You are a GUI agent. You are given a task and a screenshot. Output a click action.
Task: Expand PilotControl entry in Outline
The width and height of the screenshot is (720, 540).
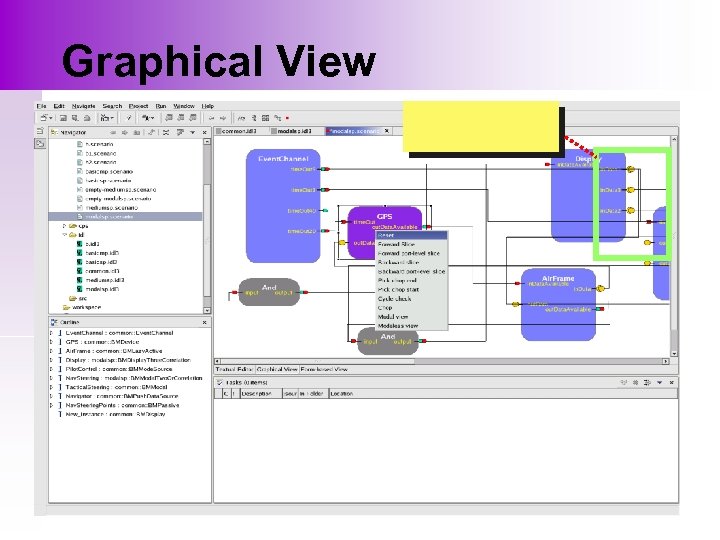click(x=52, y=369)
